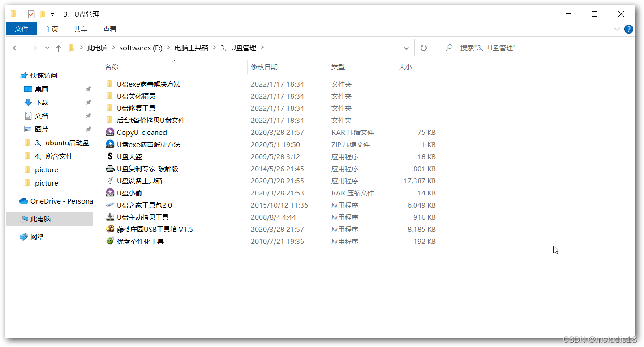
Task: Click the U盘主动拷贝工具 icon
Action: [x=110, y=217]
